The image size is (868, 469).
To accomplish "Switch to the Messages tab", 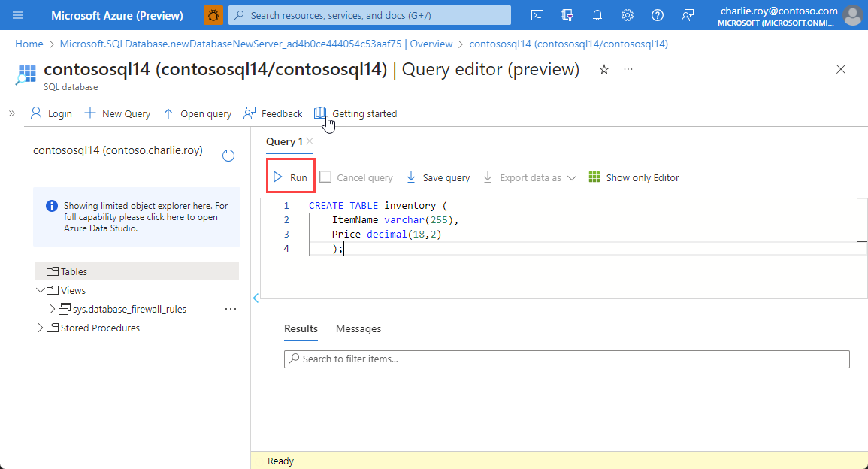I will coord(358,328).
